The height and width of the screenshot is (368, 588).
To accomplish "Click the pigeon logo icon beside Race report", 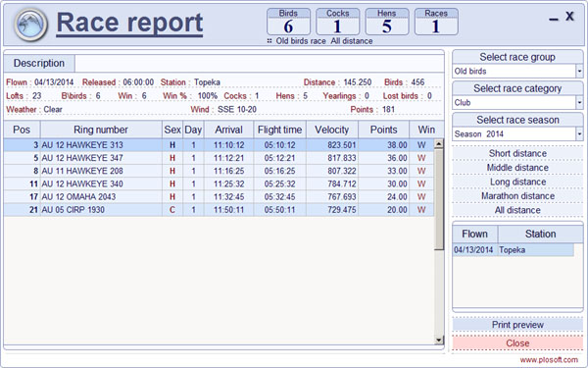I will pyautogui.click(x=30, y=25).
